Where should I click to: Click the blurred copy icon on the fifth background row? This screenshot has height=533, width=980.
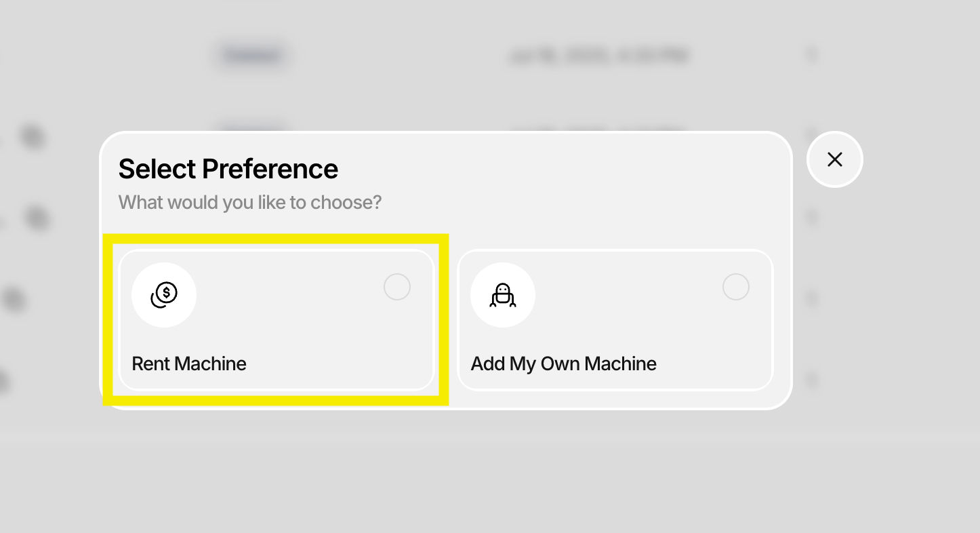click(x=3, y=381)
